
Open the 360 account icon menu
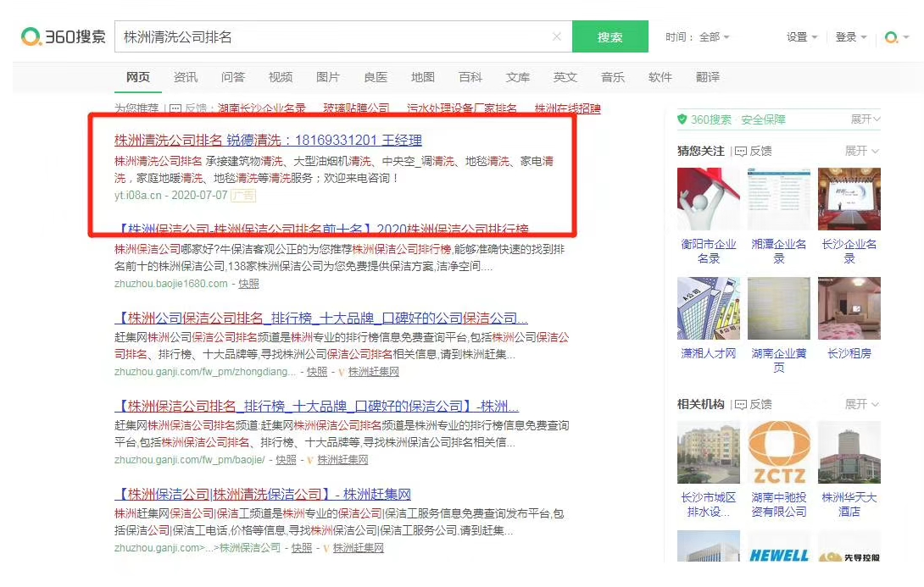tap(897, 37)
